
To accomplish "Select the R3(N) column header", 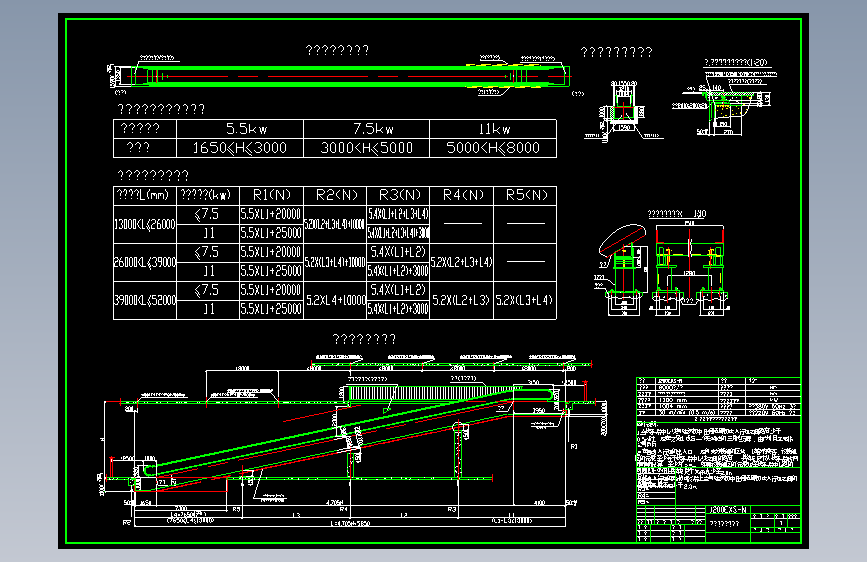I will pyautogui.click(x=398, y=195).
